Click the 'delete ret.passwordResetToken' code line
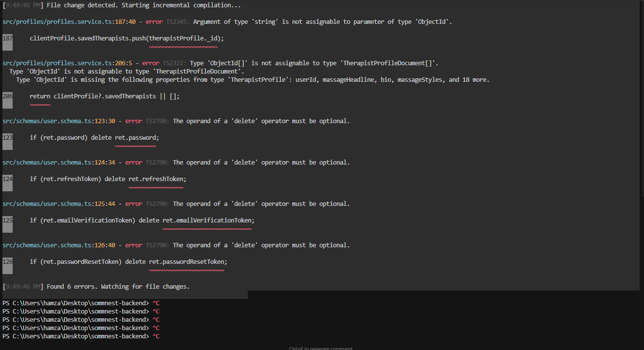This screenshot has height=350, width=644. pyautogui.click(x=129, y=262)
